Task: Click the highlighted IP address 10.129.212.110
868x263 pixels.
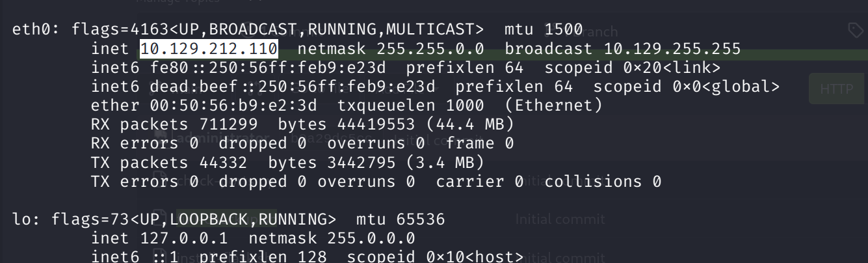Action: [x=209, y=49]
